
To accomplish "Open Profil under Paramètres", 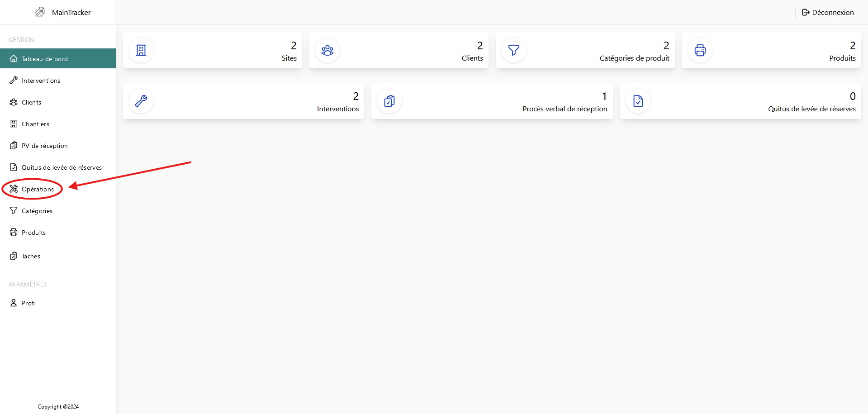I will pyautogui.click(x=29, y=303).
